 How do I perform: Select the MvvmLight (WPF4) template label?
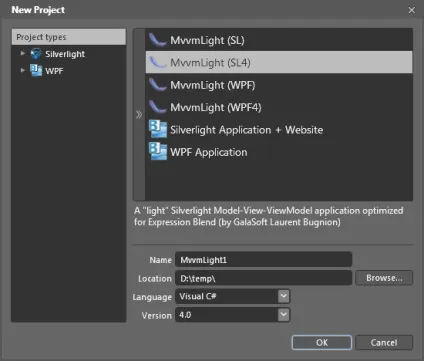pyautogui.click(x=216, y=107)
